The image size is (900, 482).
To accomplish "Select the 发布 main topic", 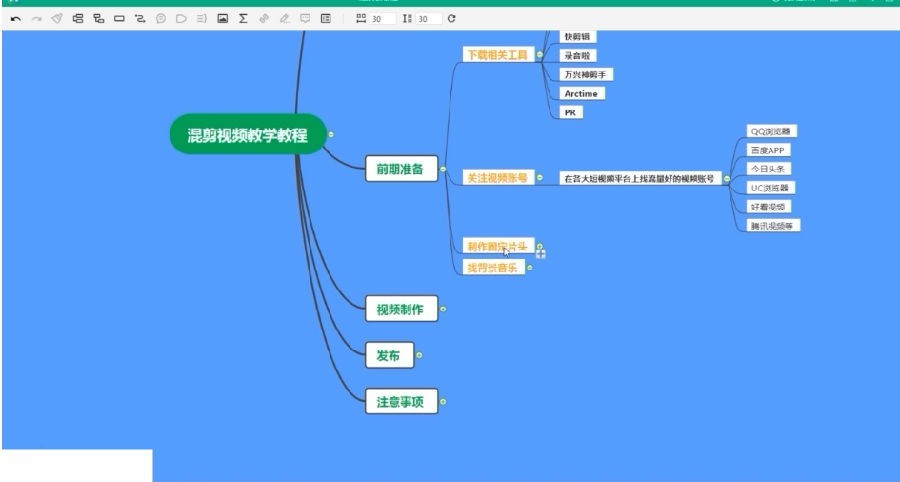I will pos(389,355).
